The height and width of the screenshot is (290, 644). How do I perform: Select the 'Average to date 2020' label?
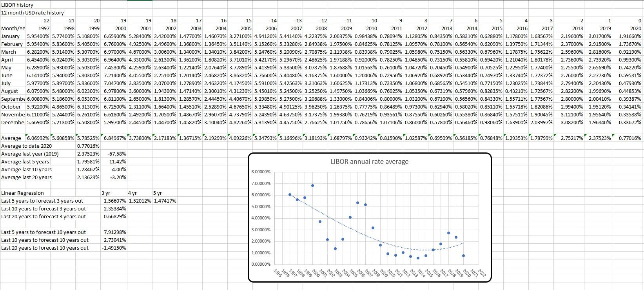pos(26,146)
